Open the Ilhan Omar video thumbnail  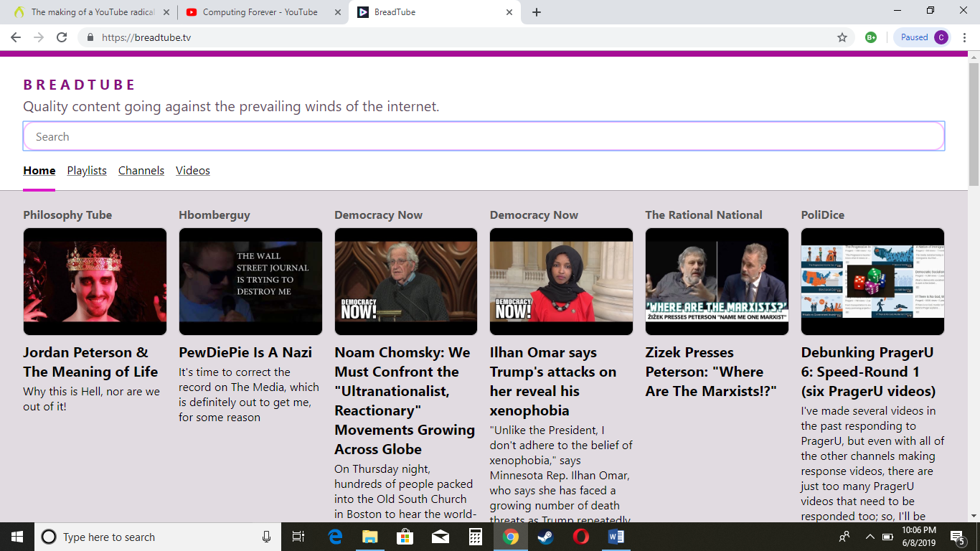(561, 281)
